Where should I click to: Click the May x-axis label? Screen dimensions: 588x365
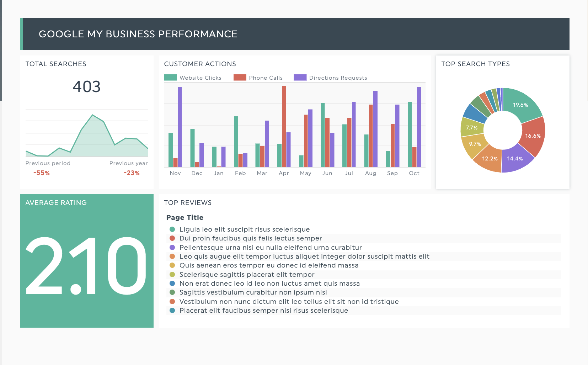click(306, 173)
